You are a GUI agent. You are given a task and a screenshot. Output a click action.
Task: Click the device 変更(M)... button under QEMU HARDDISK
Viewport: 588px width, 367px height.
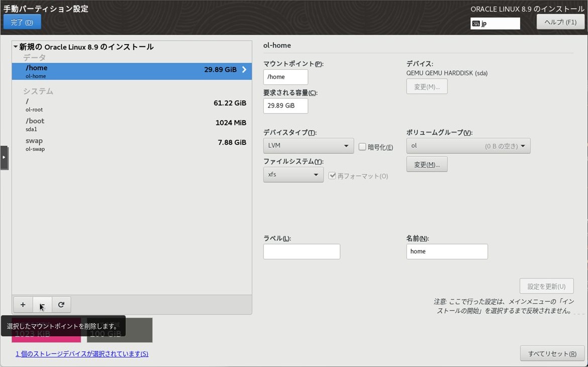[x=427, y=86]
